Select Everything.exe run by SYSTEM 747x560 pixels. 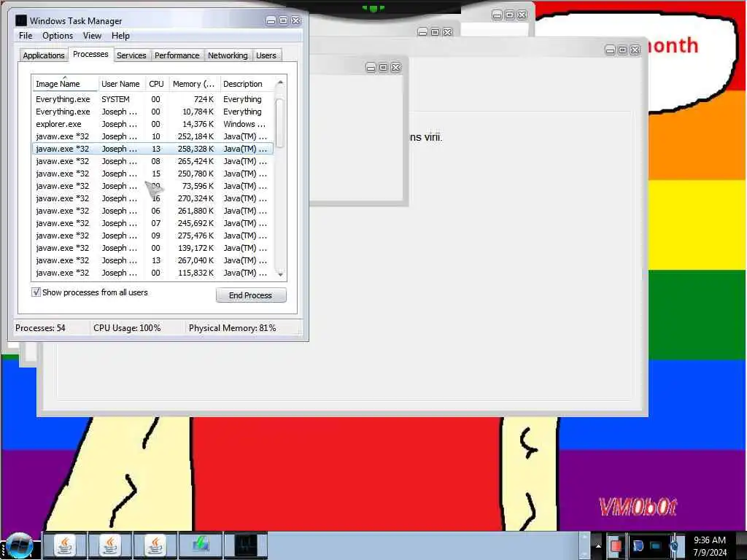[153, 99]
